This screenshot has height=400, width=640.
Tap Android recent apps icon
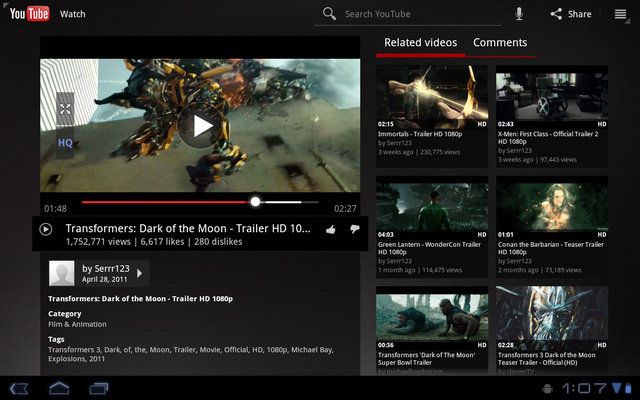tap(99, 388)
